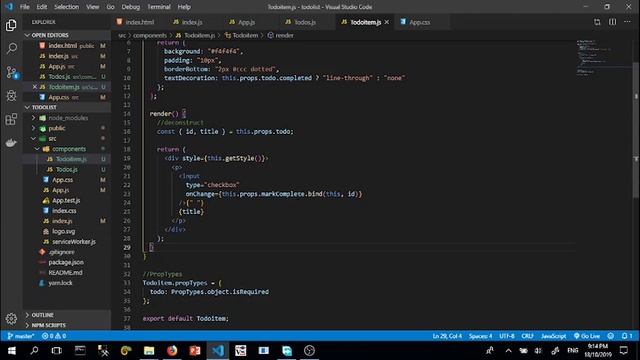Click the components breadcrumb segment
This screenshot has height=360, width=640.
click(150, 36)
